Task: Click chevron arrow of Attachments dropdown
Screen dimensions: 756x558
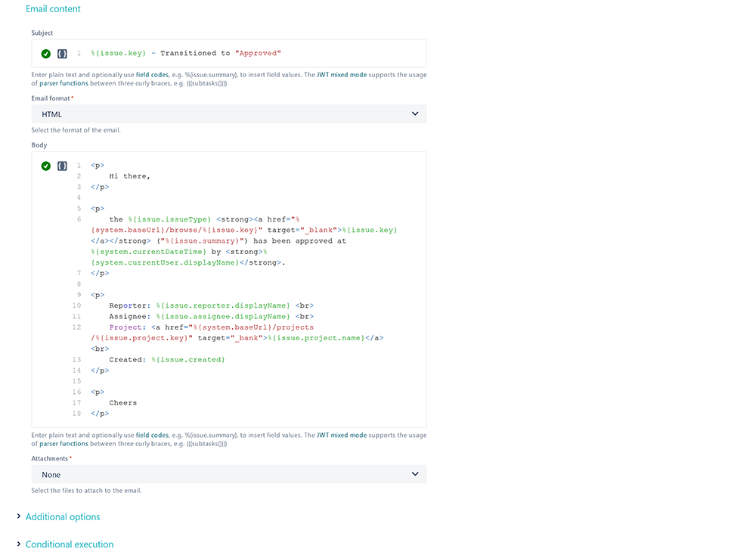Action: [x=414, y=474]
